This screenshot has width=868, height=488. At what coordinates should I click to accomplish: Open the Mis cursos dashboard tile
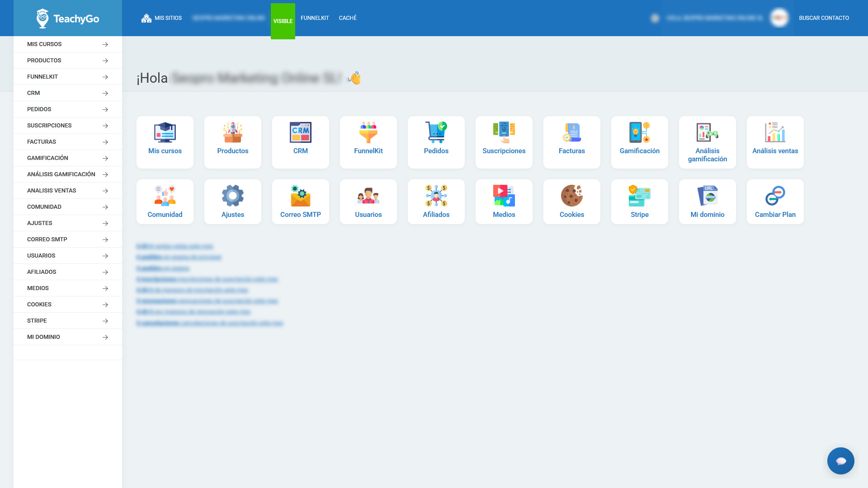(x=165, y=142)
